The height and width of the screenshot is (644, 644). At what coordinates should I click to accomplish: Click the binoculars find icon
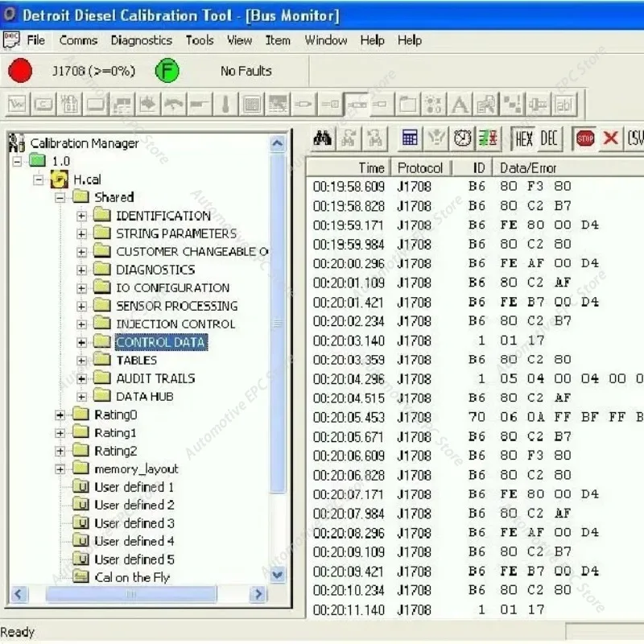tap(323, 138)
